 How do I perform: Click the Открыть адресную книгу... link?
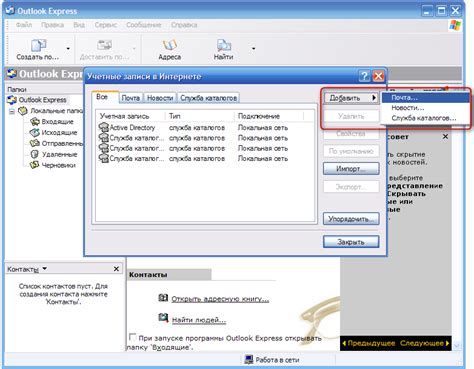click(220, 299)
